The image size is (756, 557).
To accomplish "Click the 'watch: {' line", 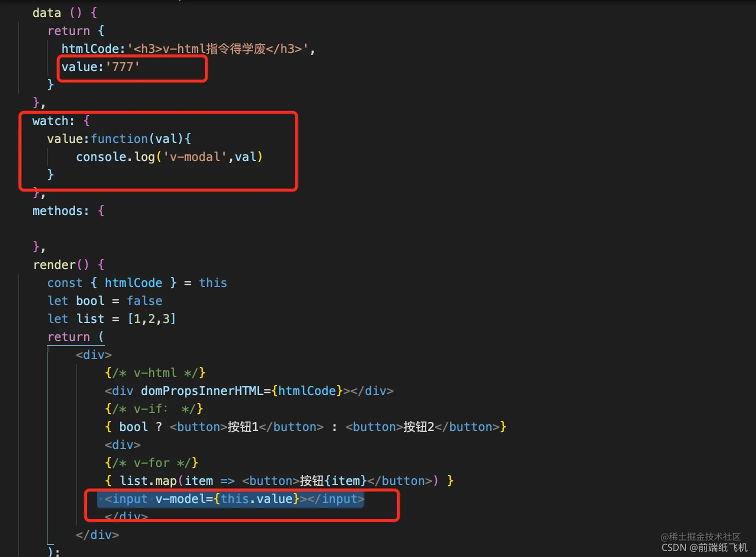I will (x=61, y=120).
